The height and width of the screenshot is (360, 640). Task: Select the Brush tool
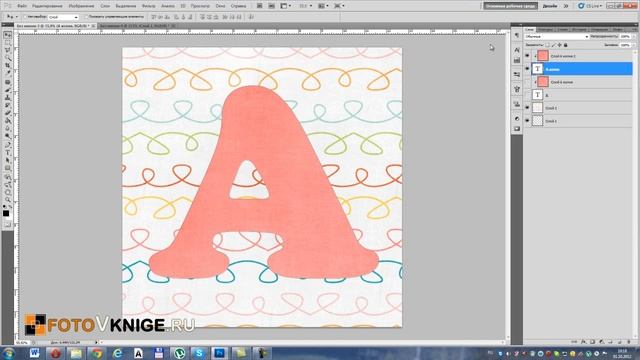coord(7,90)
